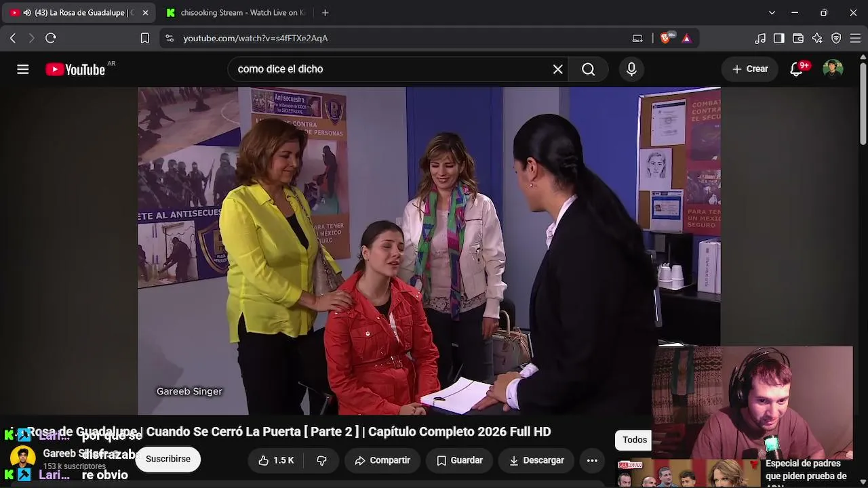Open the account avatar menu
Image resolution: width=868 pixels, height=488 pixels.
click(x=833, y=69)
